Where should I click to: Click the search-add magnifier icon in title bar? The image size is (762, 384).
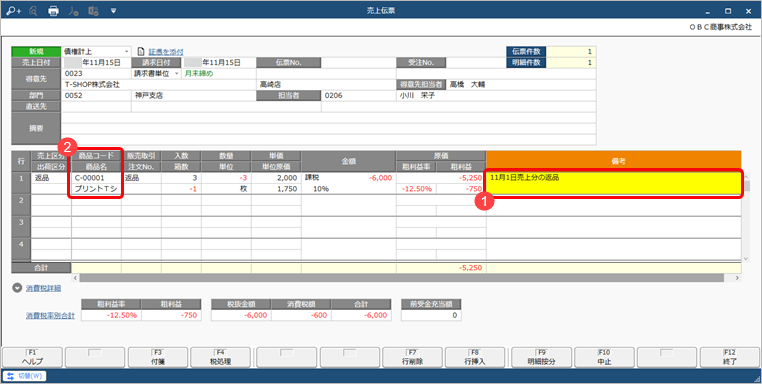tap(14, 10)
